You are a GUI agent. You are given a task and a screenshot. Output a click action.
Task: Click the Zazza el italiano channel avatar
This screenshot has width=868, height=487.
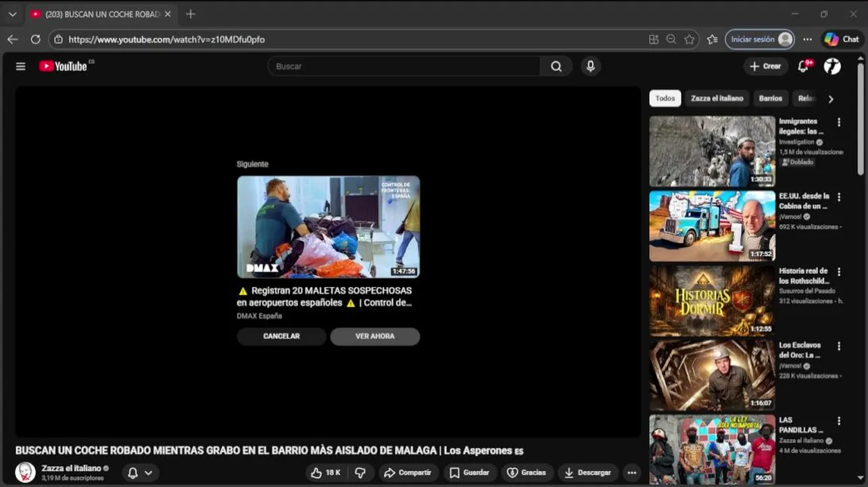click(26, 472)
